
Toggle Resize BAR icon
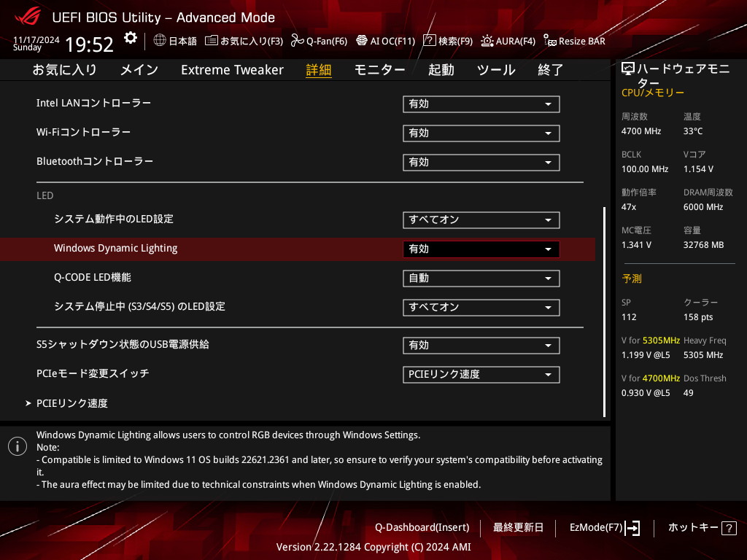click(x=550, y=41)
